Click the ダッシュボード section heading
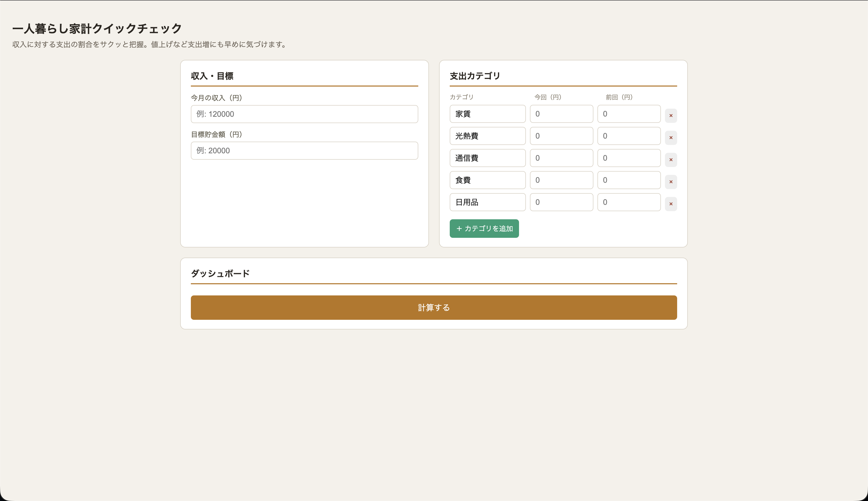 (220, 274)
